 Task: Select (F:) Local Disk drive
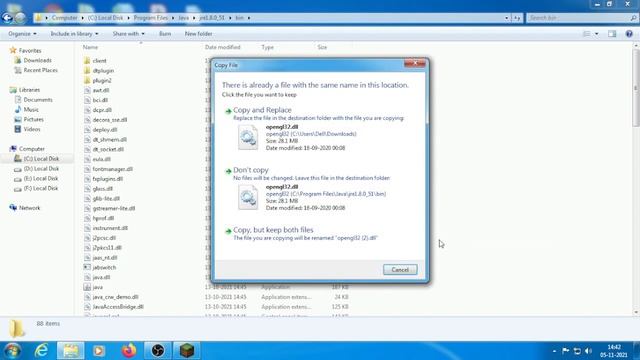(x=41, y=188)
